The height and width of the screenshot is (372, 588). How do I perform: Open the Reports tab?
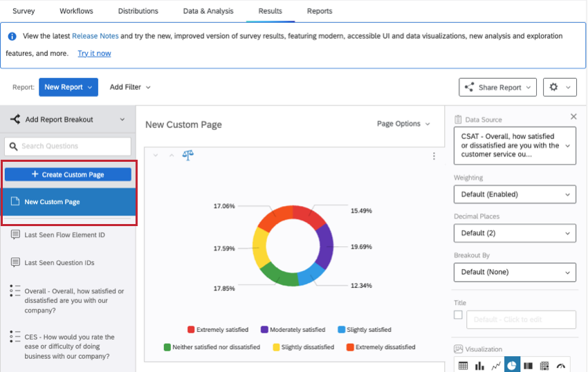(x=320, y=11)
